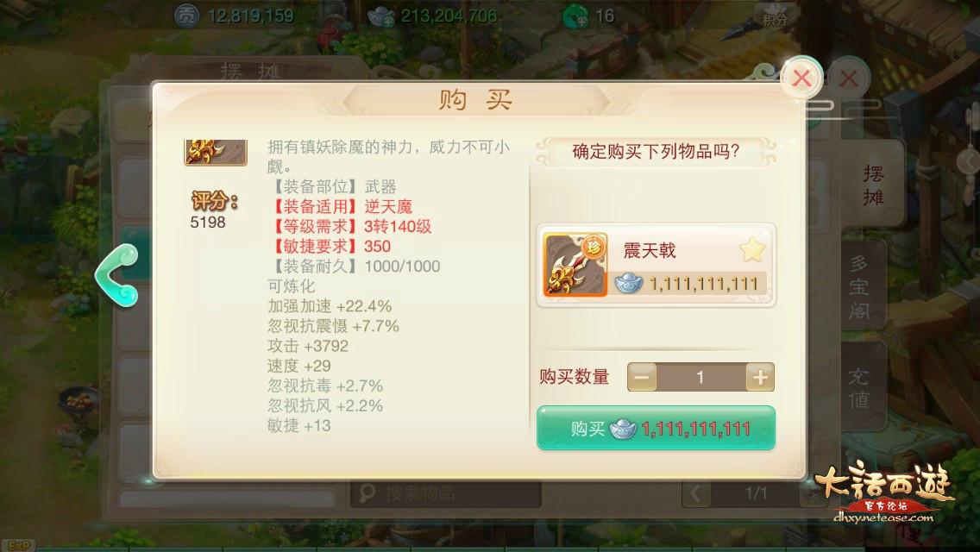Click the purchase quantity number field
Screen dimensions: 980x552
[700, 377]
